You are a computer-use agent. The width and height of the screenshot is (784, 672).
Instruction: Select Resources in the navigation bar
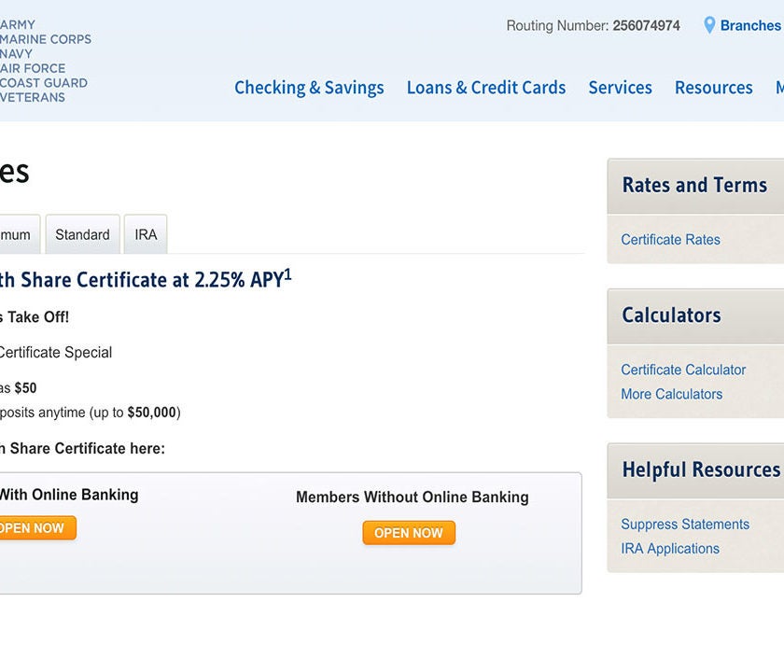tap(713, 88)
